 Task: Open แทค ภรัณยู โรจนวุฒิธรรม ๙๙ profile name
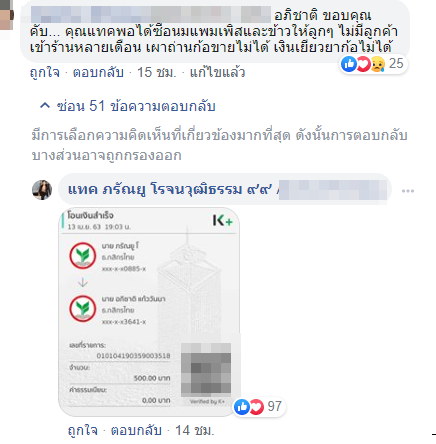170,190
